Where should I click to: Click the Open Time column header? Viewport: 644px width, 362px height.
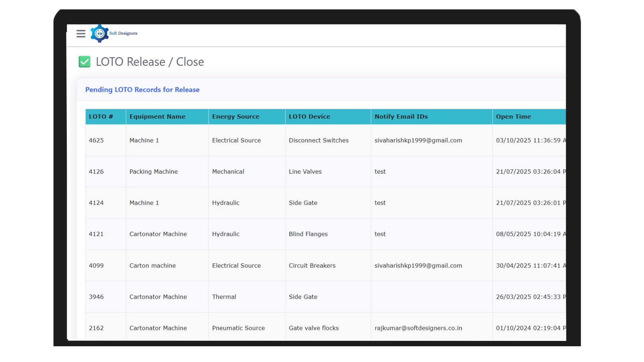pos(514,116)
